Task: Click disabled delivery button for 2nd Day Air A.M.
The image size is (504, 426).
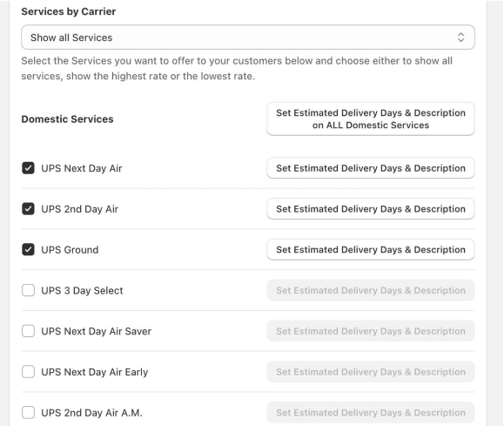Action: pos(371,412)
